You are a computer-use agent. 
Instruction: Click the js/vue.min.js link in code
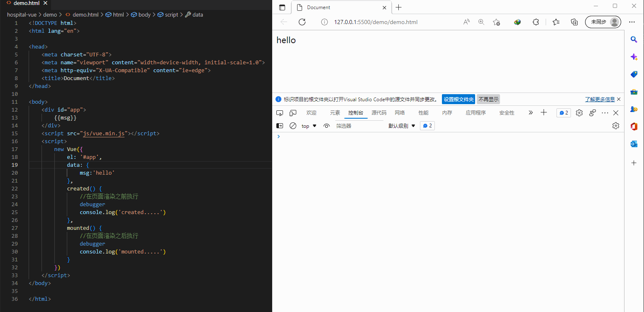[x=104, y=134]
